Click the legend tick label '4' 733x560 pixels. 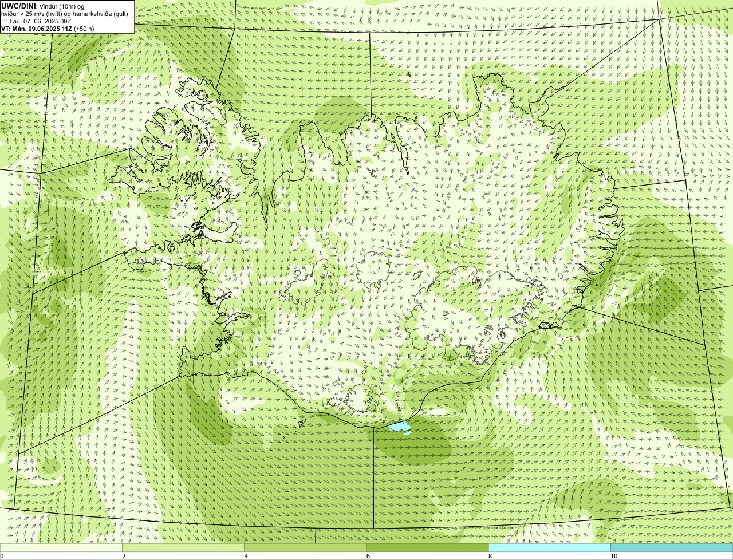(246, 556)
